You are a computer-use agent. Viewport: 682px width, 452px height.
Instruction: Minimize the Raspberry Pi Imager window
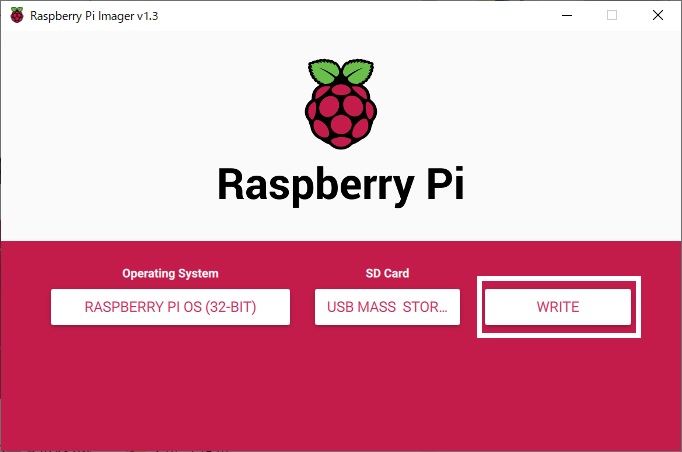[x=567, y=15]
